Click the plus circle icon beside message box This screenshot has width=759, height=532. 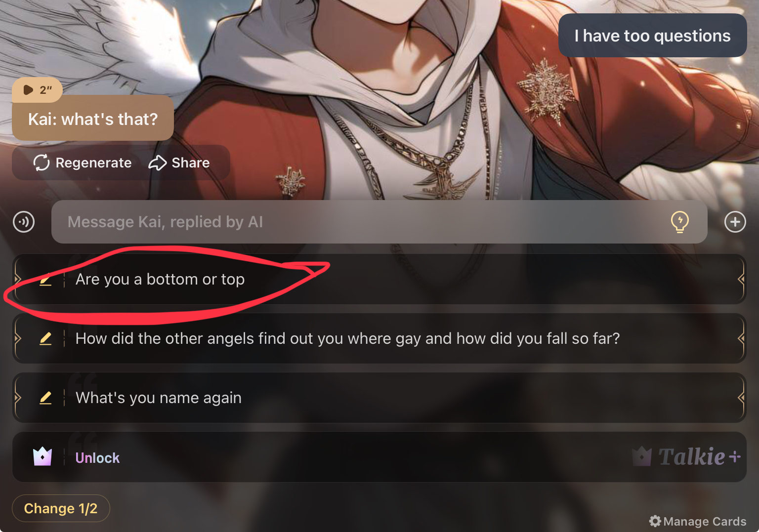pos(735,222)
